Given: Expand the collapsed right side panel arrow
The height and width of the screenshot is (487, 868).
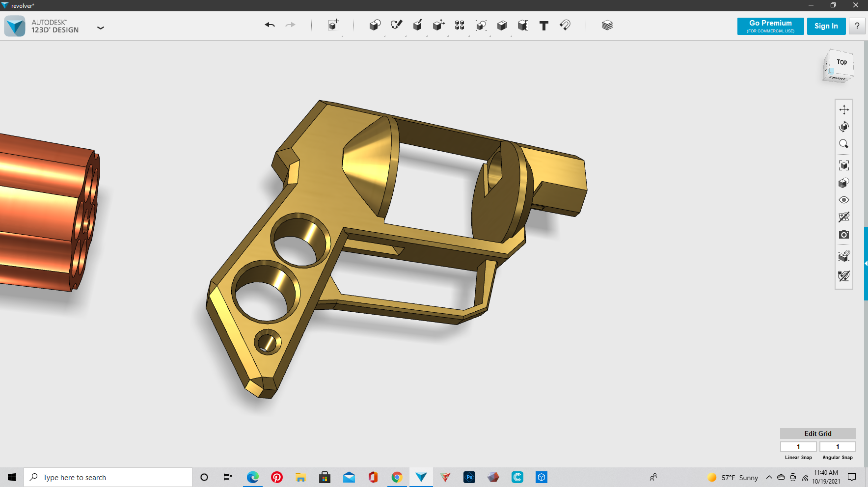Looking at the screenshot, I should click(x=866, y=264).
